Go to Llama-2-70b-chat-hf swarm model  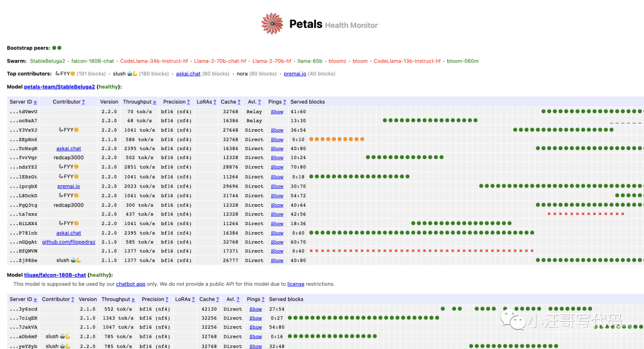pos(220,61)
